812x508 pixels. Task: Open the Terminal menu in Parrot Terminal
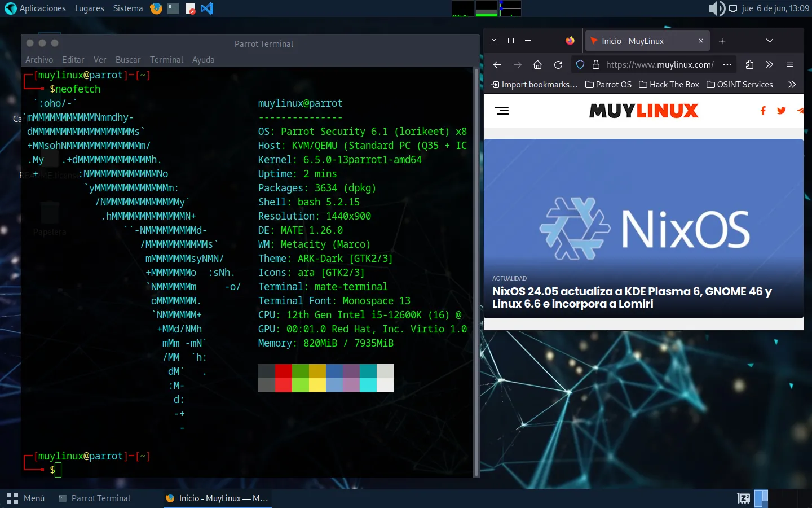[166, 60]
